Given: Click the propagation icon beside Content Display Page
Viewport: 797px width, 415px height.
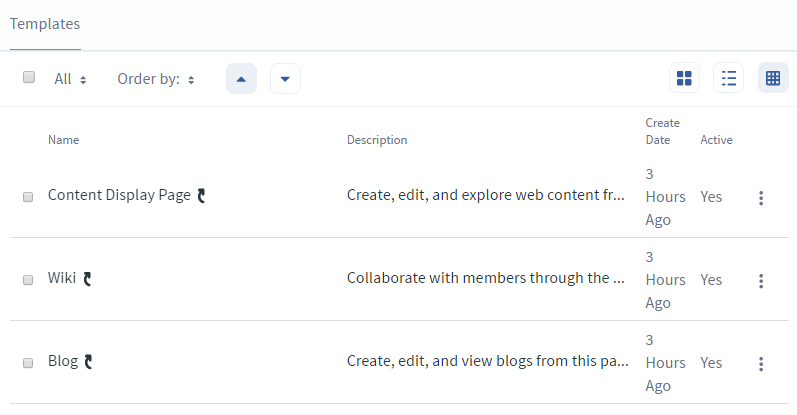Looking at the screenshot, I should coord(201,196).
